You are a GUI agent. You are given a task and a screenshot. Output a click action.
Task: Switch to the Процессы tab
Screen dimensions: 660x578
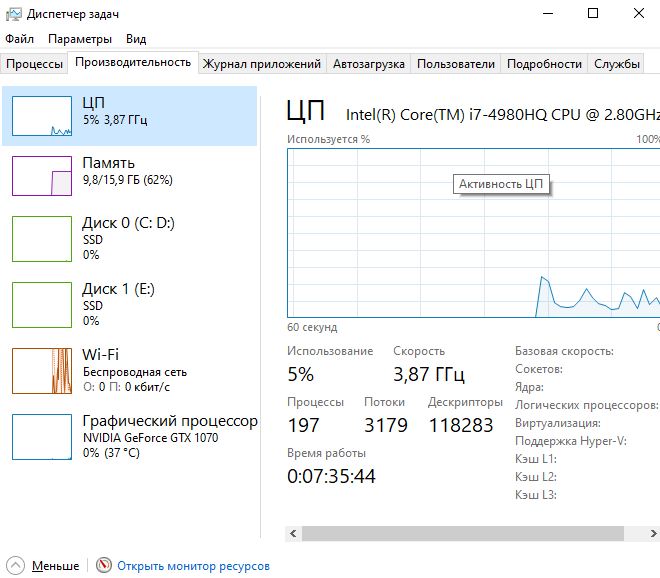point(35,64)
